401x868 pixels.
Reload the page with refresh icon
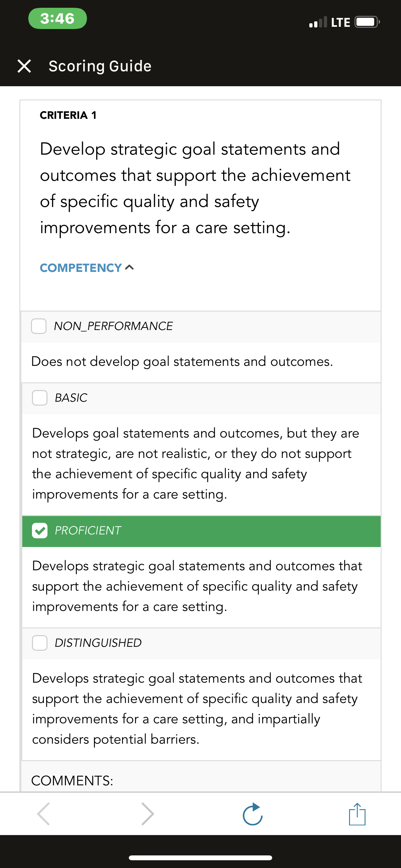(252, 814)
